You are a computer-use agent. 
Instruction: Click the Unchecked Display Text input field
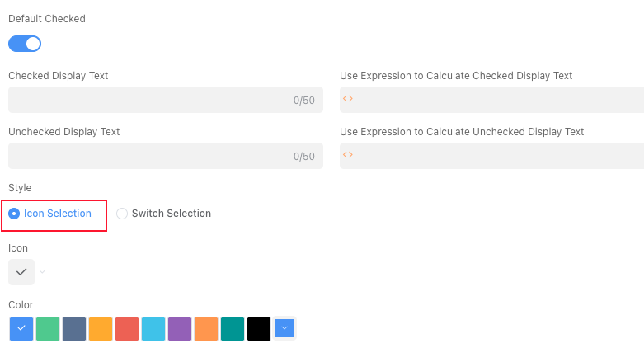pos(148,156)
